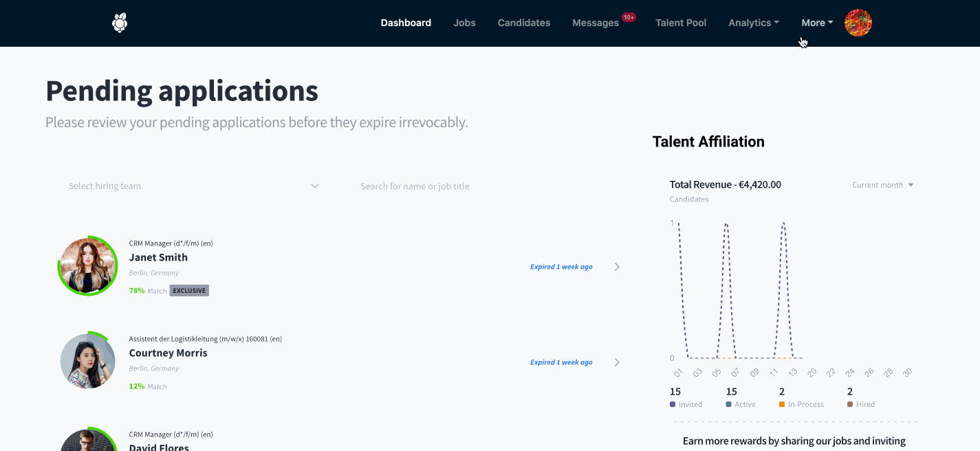Screen dimensions: 980x451
Task: Open the Current month period dropdown
Action: pos(883,185)
